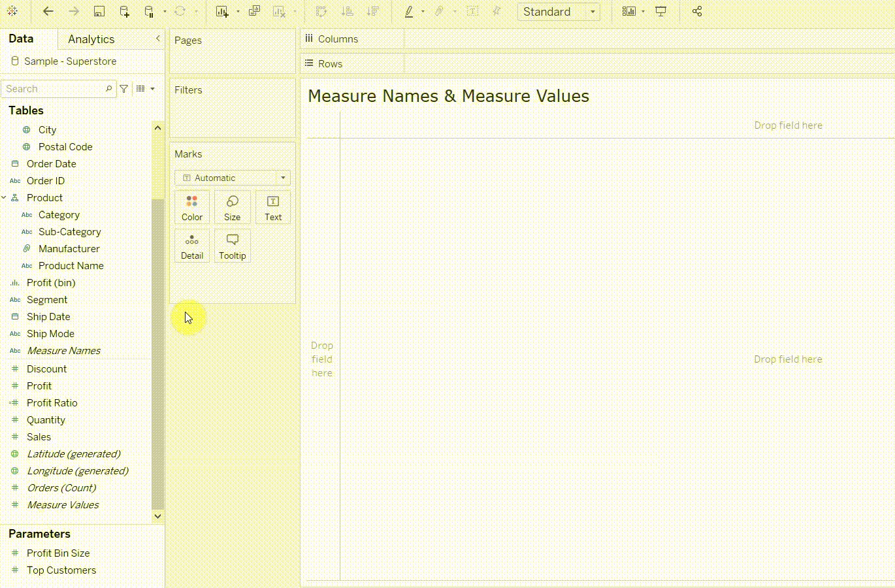Open the Standard fit dropdown
The width and height of the screenshot is (895, 588).
[559, 12]
